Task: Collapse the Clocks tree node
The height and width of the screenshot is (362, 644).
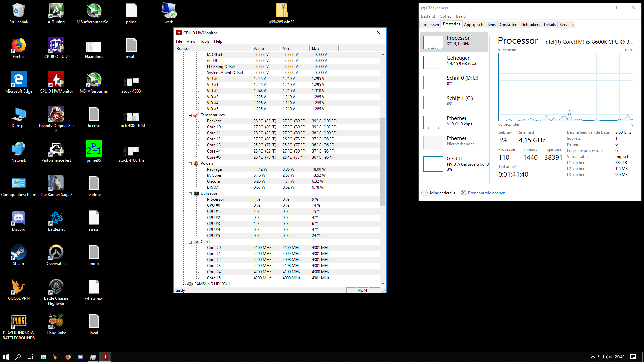Action: [x=190, y=242]
